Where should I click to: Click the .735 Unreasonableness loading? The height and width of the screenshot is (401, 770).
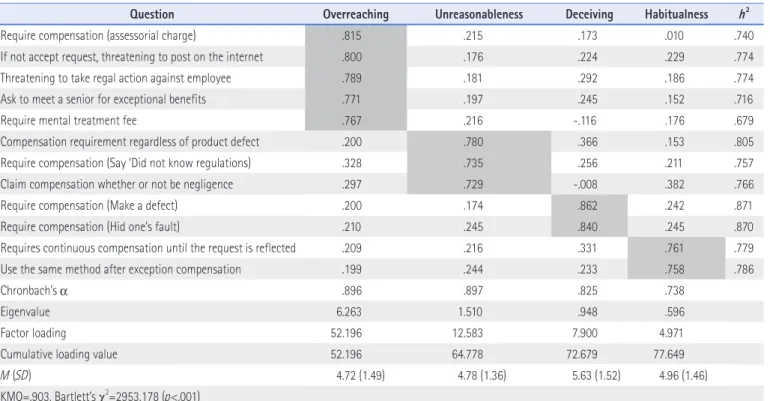tap(473, 163)
